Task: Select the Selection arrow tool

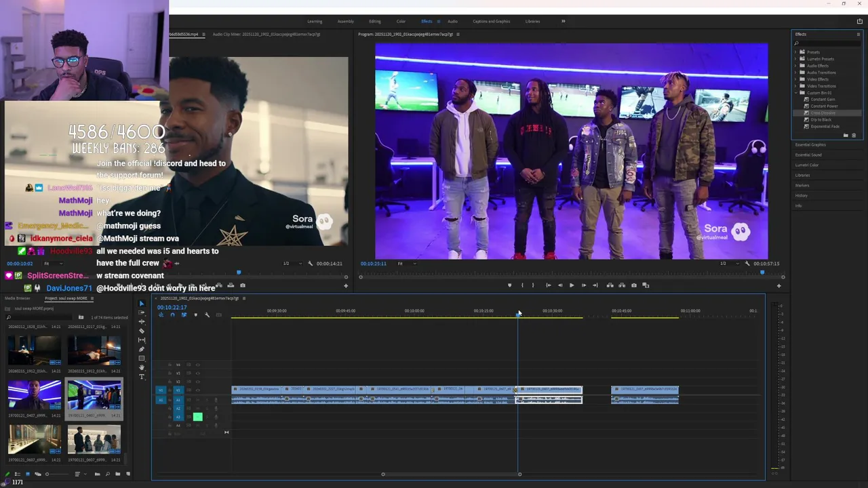Action: (x=142, y=304)
